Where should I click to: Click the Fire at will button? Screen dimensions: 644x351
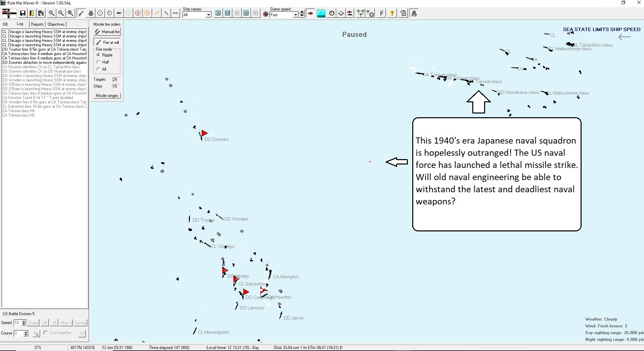(x=107, y=42)
